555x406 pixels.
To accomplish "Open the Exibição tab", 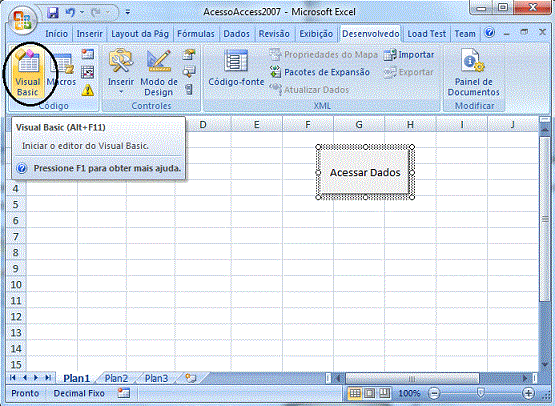I will (x=316, y=34).
